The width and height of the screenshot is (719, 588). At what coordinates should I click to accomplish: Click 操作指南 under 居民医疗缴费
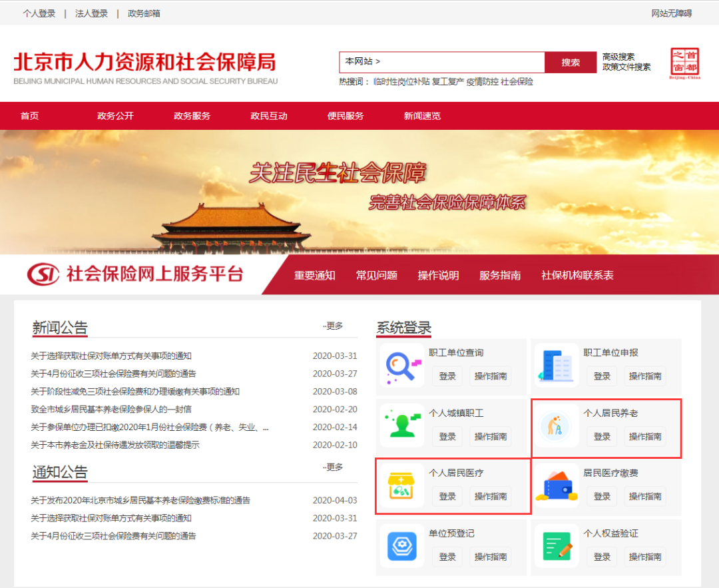pyautogui.click(x=644, y=496)
